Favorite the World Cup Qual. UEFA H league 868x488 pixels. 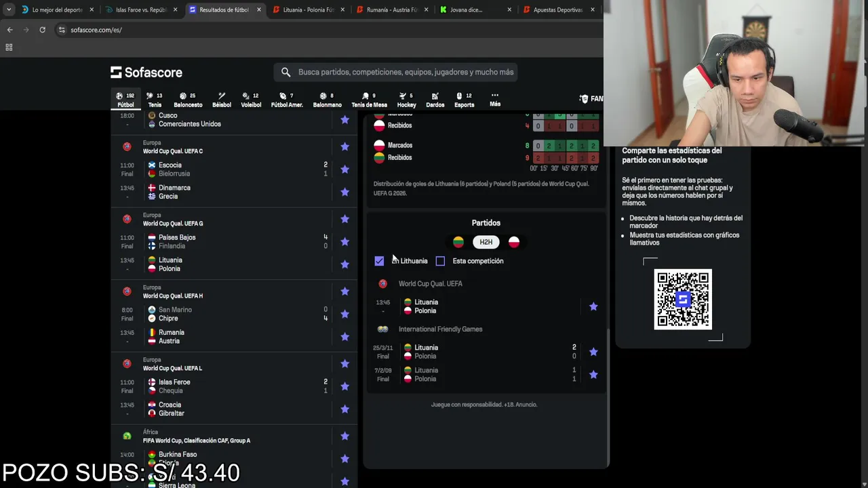pyautogui.click(x=344, y=291)
